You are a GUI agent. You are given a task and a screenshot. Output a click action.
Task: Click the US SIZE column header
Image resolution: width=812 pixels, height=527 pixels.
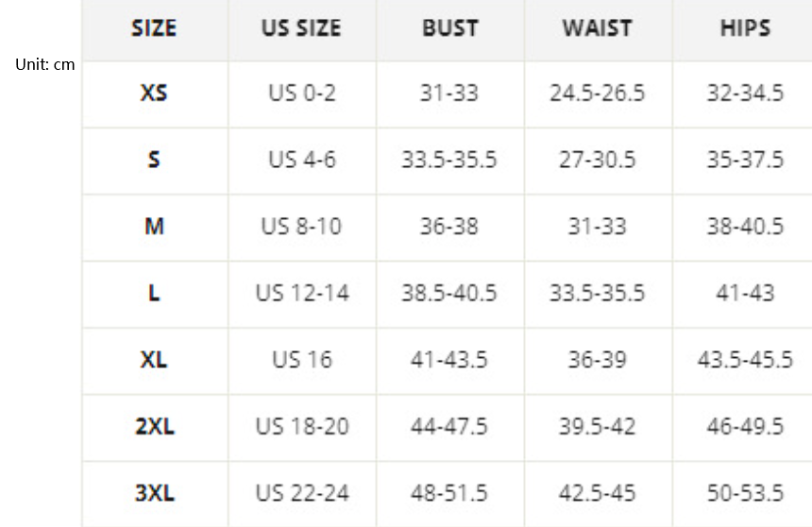(x=301, y=28)
